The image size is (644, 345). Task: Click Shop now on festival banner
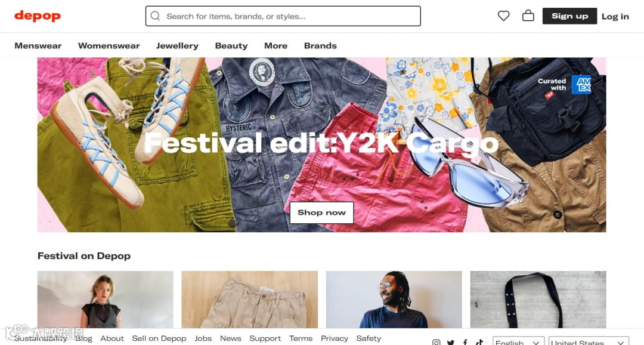pos(321,212)
